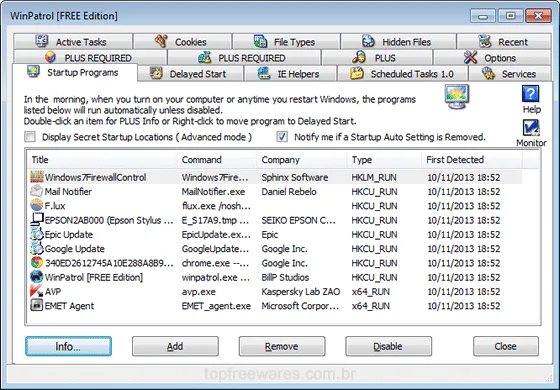This screenshot has width=560, height=390.
Task: Click the Delayed Start clock icon
Action: 156,73
